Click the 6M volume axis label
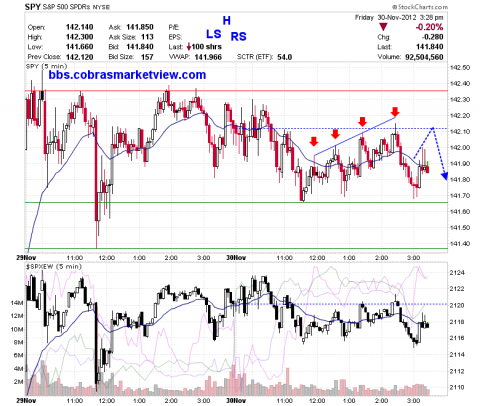480x406 pixels. pos(18,355)
